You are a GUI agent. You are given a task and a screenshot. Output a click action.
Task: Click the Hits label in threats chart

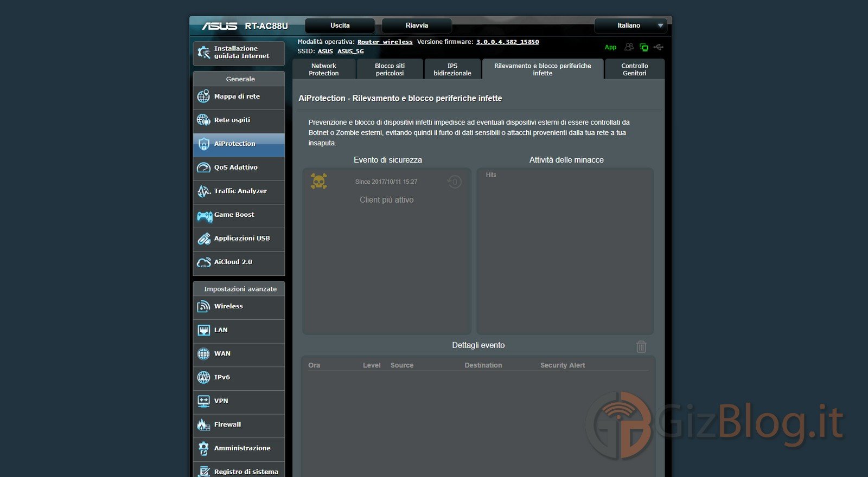click(491, 175)
